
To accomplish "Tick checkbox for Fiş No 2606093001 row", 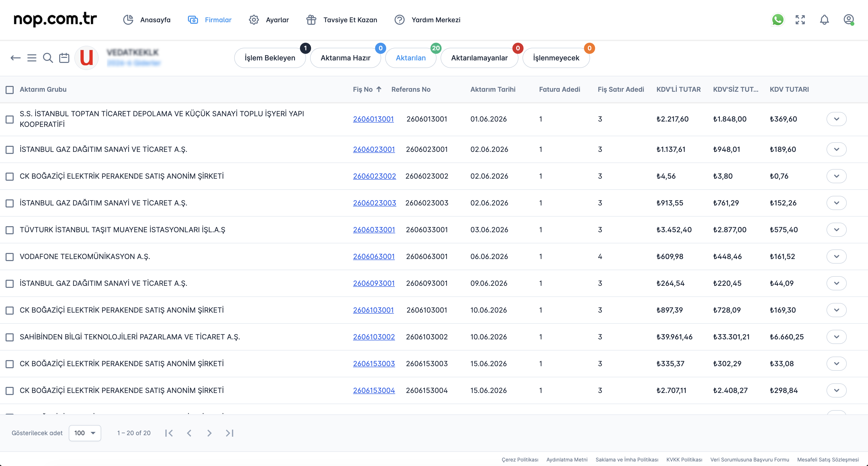I will click(x=10, y=284).
